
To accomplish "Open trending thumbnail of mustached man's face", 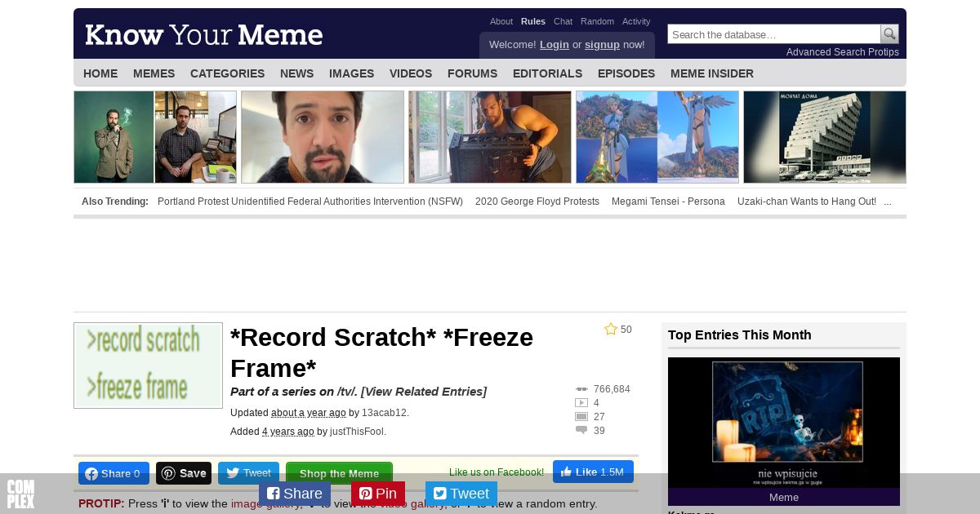I will [323, 137].
